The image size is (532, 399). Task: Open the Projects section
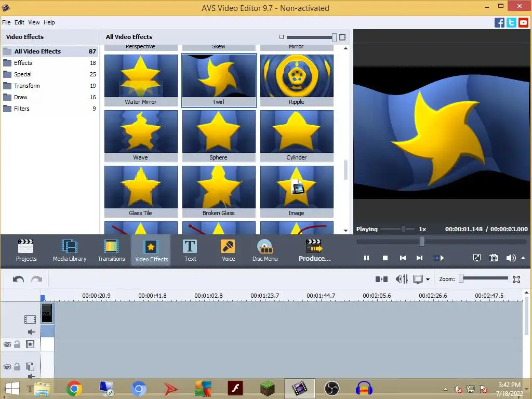pyautogui.click(x=26, y=250)
